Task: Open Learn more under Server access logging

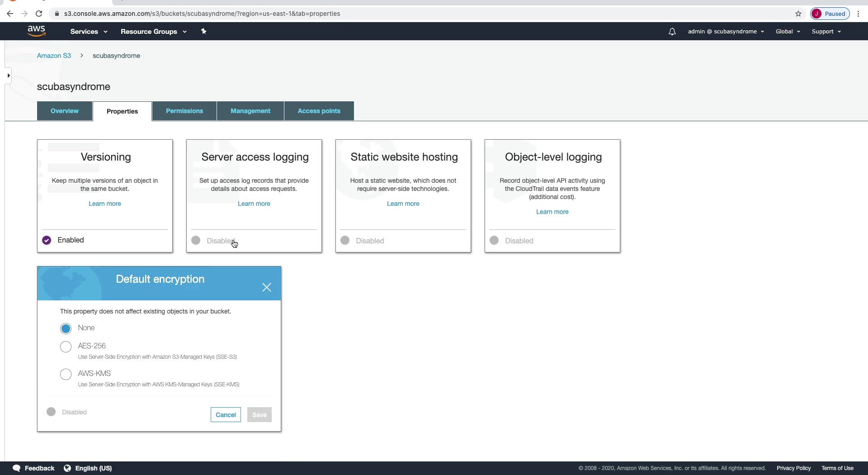Action: [x=254, y=204]
